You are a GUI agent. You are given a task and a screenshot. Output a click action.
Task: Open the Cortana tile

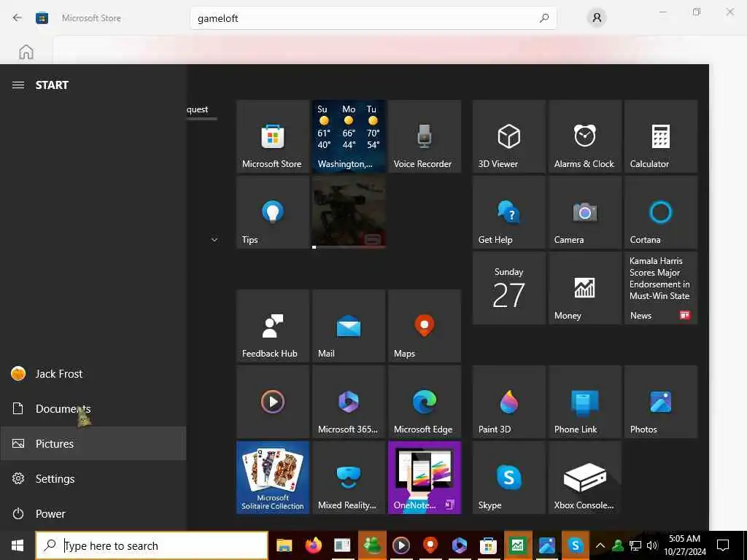pos(661,212)
